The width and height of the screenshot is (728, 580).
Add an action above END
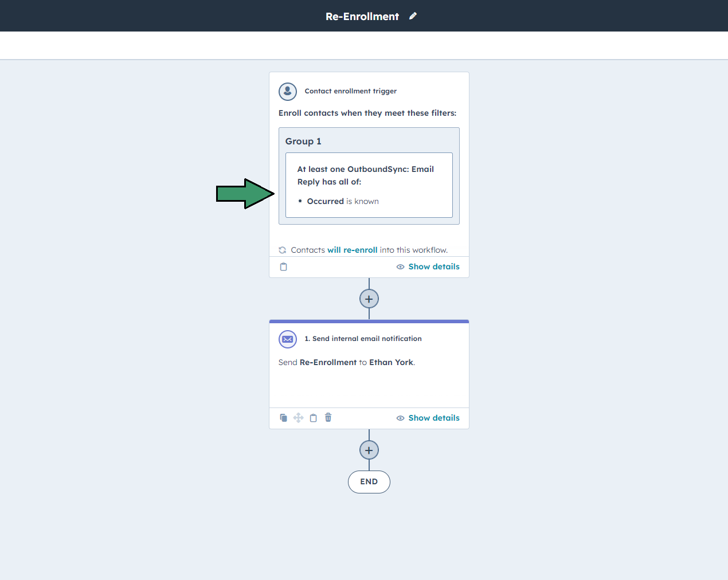click(x=369, y=450)
